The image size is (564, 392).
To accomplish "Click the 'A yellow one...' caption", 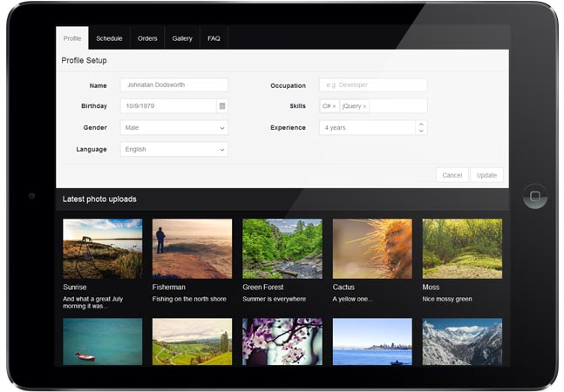I will click(x=352, y=299).
